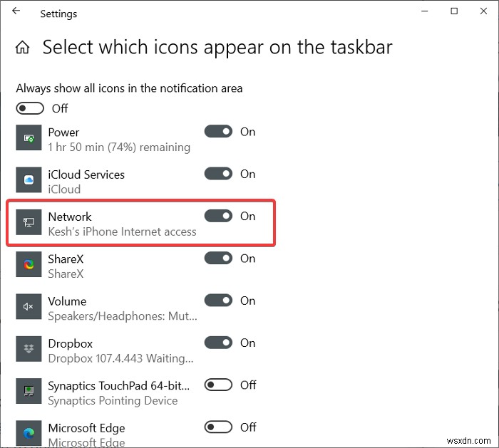This screenshot has height=448, width=499.
Task: Close the Settings window
Action: coord(483,11)
